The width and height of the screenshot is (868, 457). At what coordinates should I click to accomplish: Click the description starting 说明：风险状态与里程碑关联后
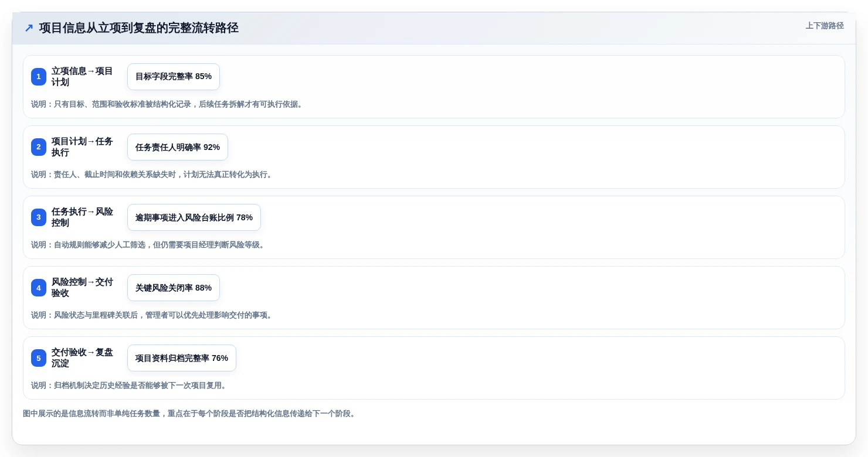(x=152, y=315)
